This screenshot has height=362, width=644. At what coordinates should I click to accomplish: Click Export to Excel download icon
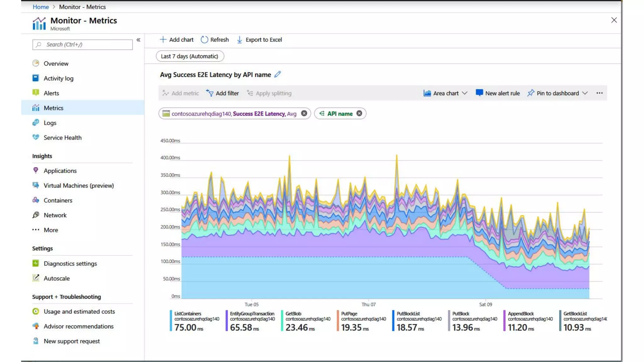coord(240,40)
